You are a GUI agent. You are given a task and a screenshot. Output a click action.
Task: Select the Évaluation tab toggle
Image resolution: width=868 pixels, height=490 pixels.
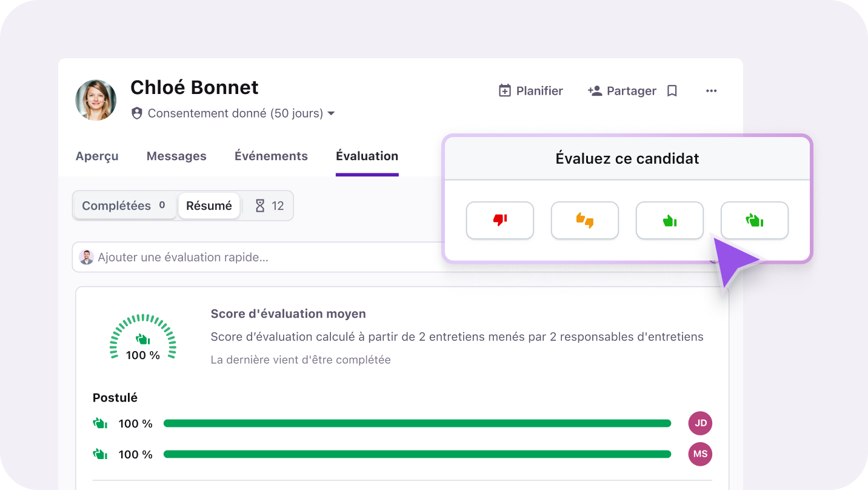coord(367,156)
